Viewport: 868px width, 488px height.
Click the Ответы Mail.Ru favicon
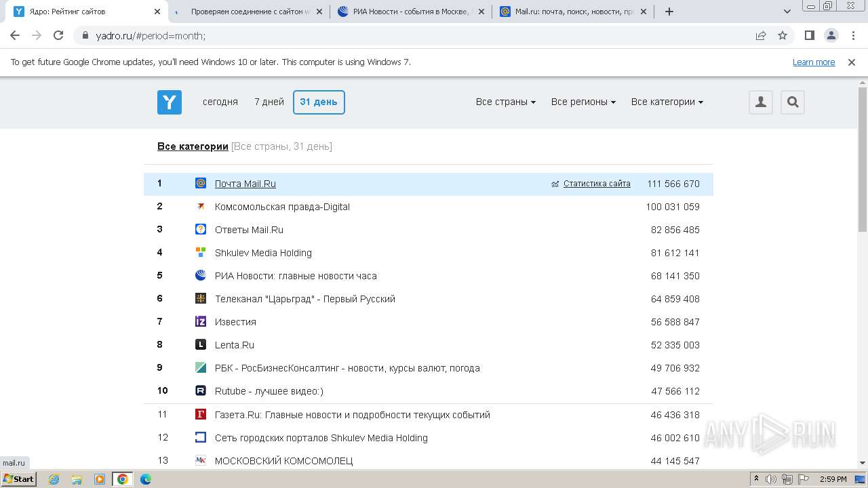tap(201, 229)
